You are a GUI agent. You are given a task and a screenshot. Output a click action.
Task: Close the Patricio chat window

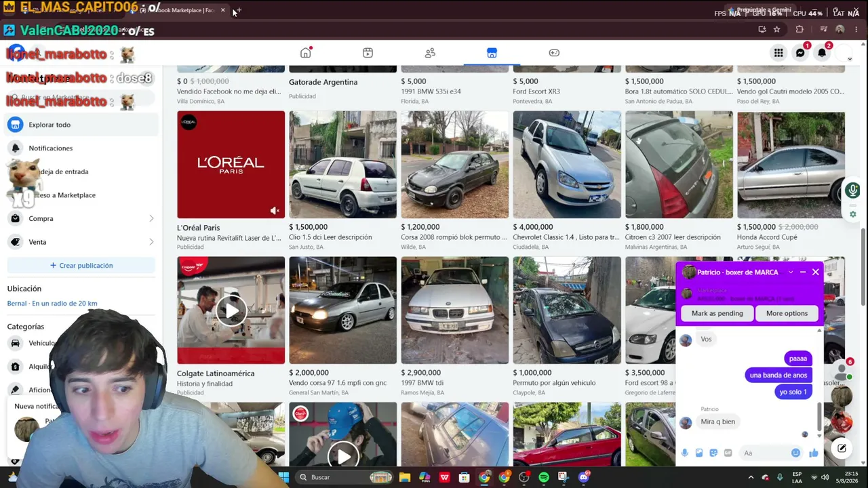(x=816, y=272)
